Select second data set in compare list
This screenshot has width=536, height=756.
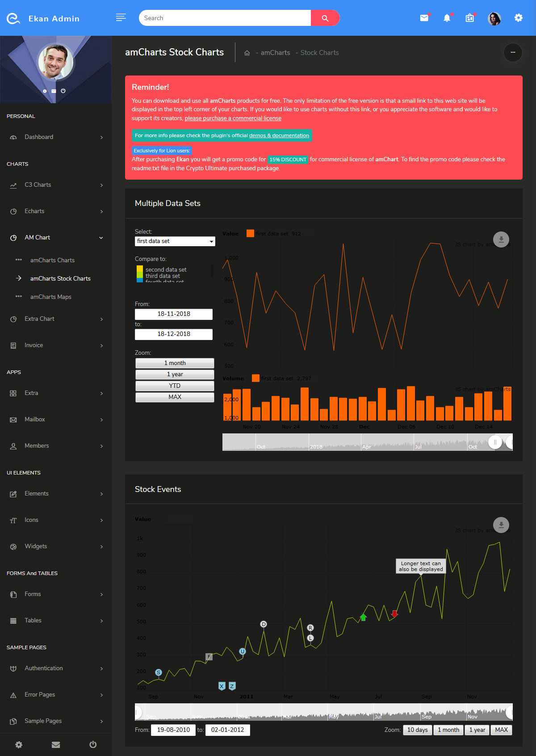pos(166,269)
